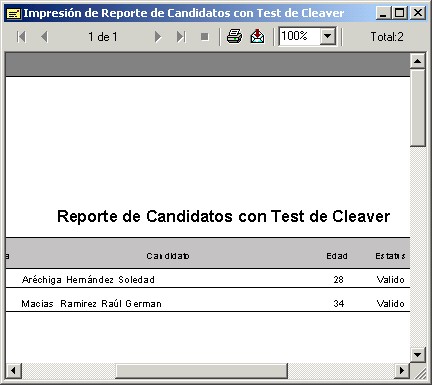Click the Candidato column header

coord(168,256)
